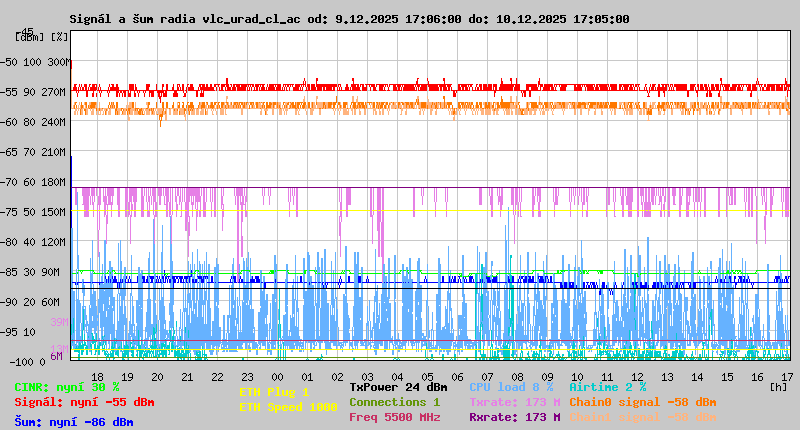The height and width of the screenshot is (430, 800).
Task: Click the green CINR legend entry
Action: pos(67,387)
